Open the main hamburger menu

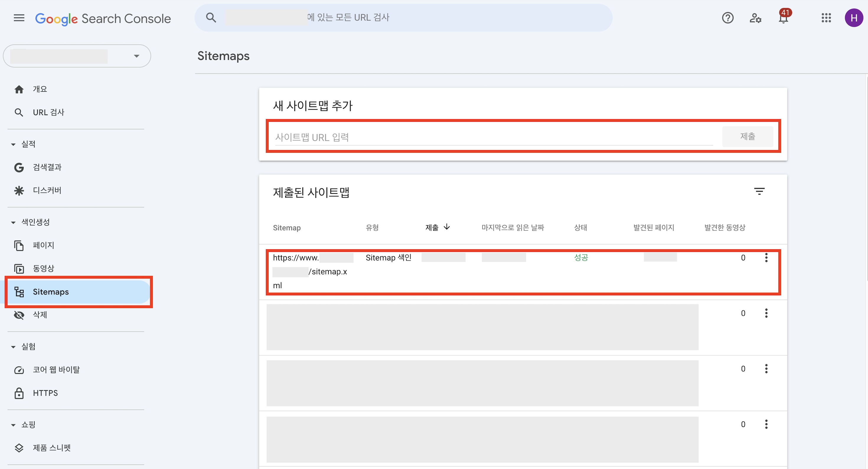pyautogui.click(x=19, y=18)
